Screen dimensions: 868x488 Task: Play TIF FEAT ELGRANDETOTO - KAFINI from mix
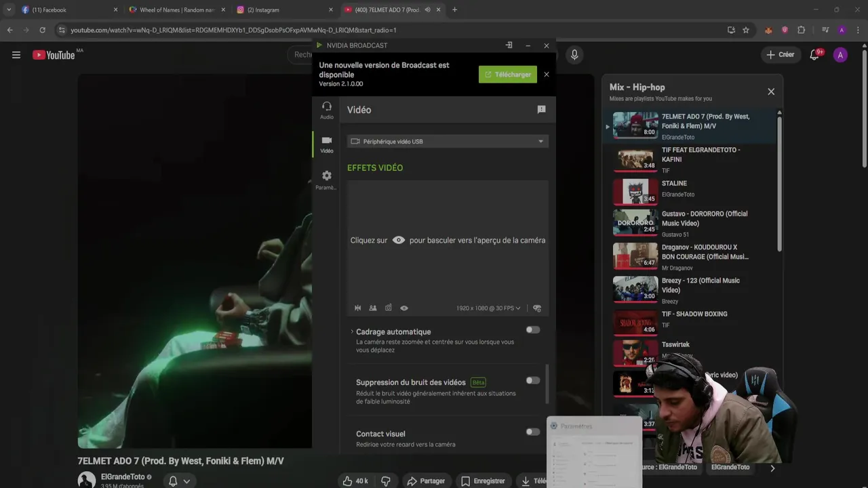[690, 160]
